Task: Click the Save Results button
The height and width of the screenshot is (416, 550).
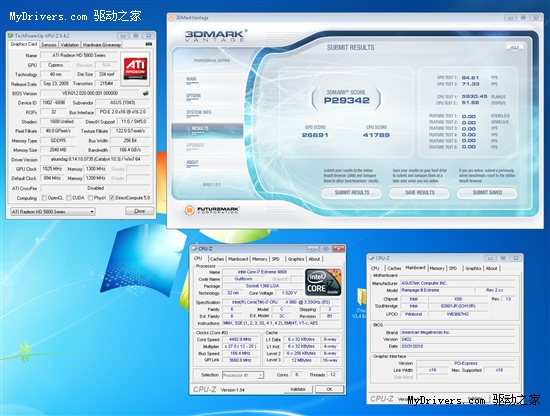Action: tap(420, 193)
